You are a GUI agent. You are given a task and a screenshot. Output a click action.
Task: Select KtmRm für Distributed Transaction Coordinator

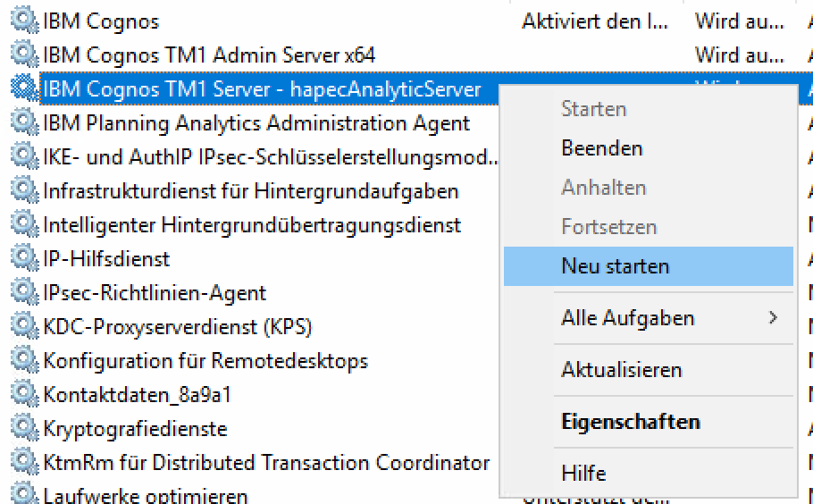pos(266,463)
